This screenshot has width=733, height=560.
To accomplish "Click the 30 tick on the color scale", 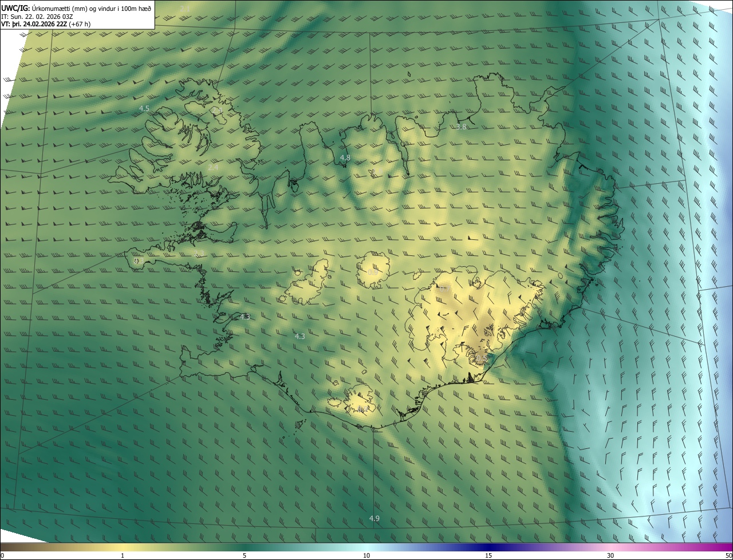I will (610, 556).
